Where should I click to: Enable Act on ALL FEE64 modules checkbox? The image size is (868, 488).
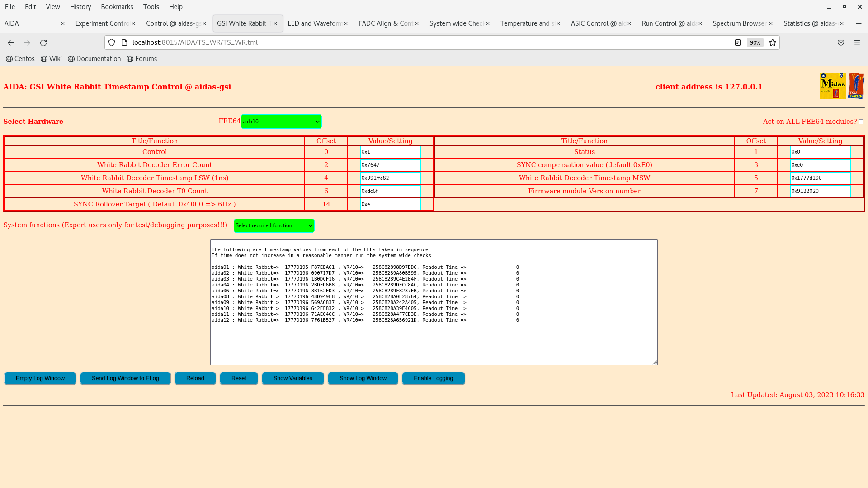pos(861,122)
